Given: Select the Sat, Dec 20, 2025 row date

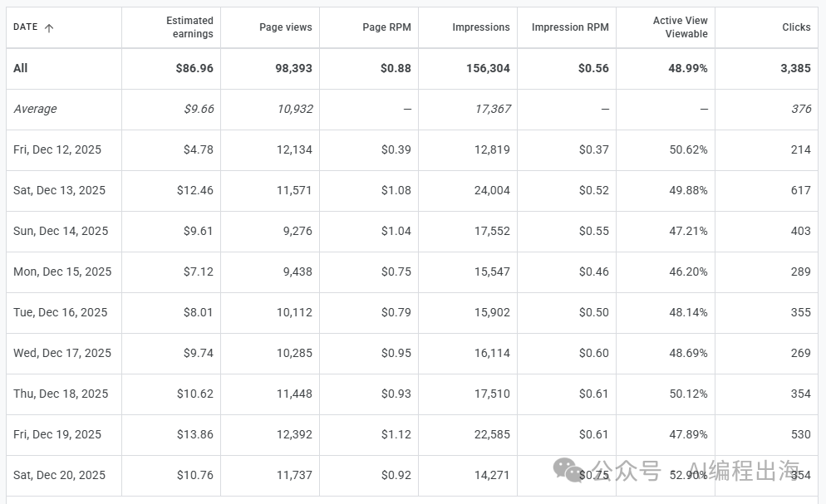Looking at the screenshot, I should click(60, 475).
